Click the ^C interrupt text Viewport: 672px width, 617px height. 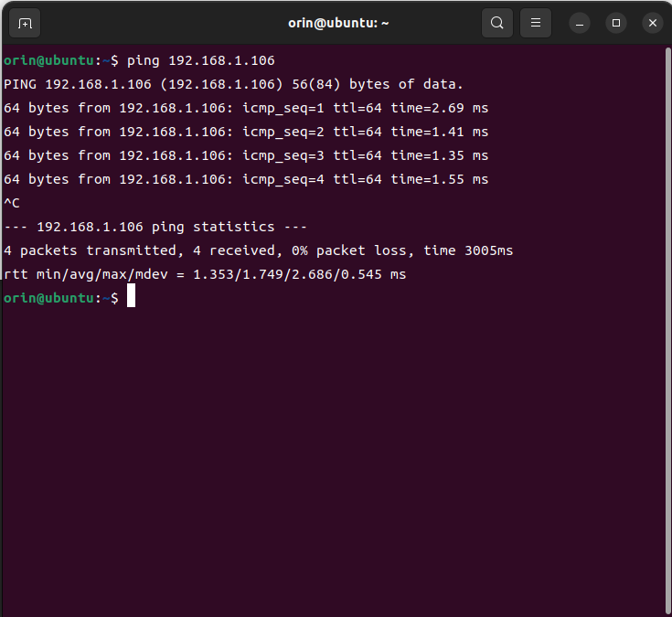point(12,203)
